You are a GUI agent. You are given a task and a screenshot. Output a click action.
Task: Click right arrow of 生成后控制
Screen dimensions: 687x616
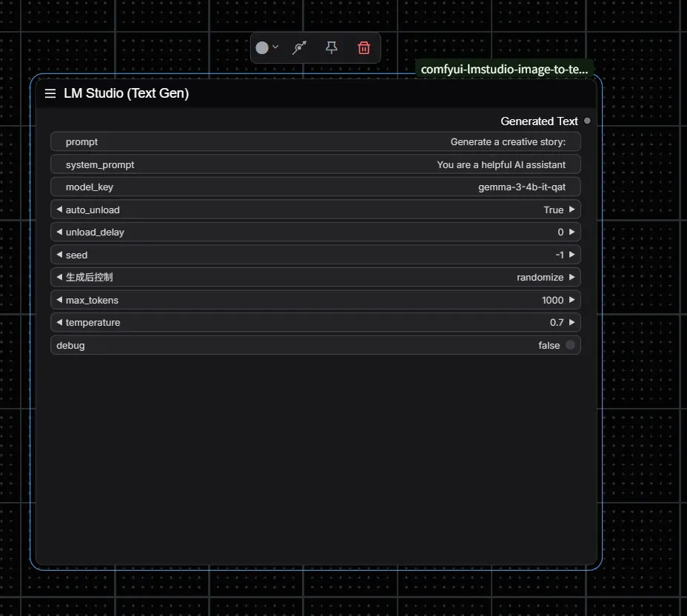572,277
